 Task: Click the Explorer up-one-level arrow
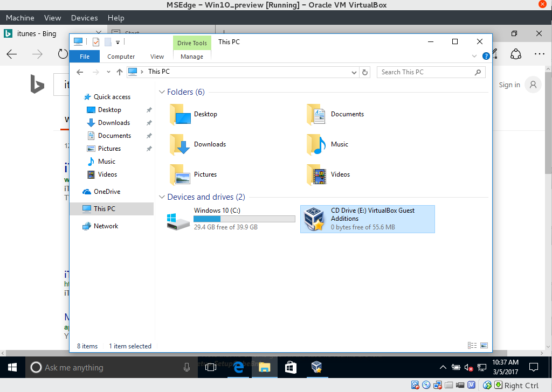pos(120,72)
